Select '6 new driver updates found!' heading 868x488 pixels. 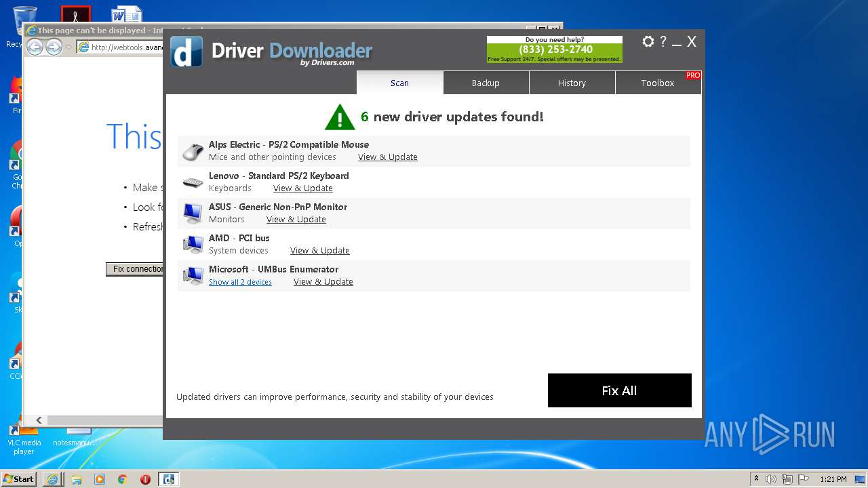click(x=452, y=117)
